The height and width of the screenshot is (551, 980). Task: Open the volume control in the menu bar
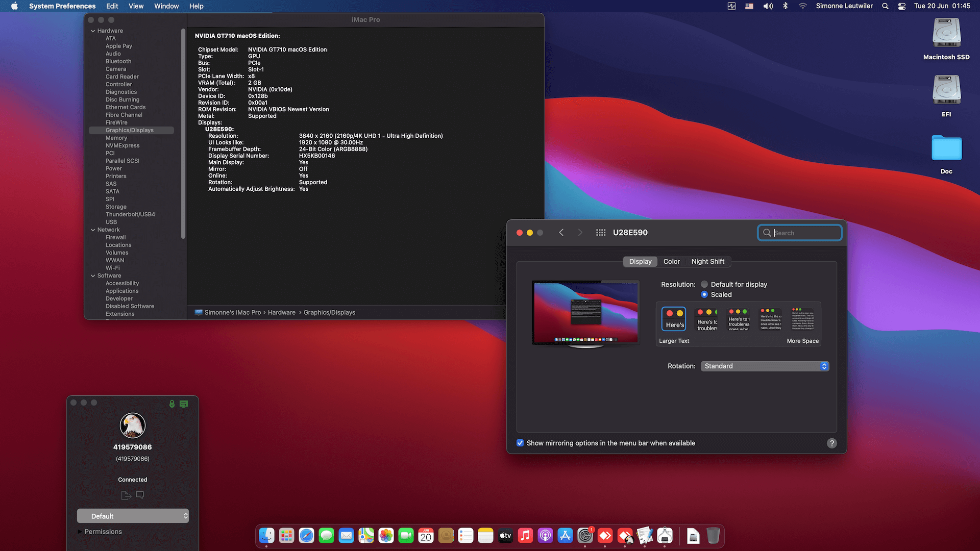[768, 6]
